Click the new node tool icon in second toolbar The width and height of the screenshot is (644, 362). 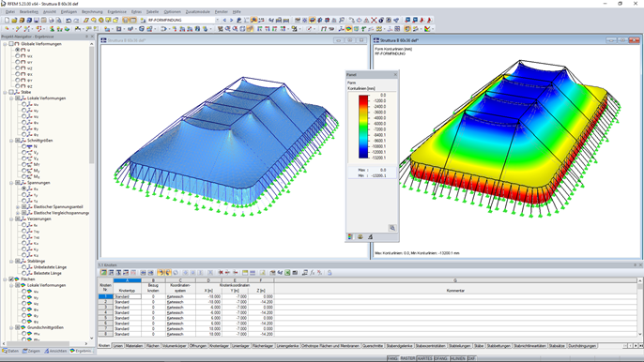tap(7, 29)
